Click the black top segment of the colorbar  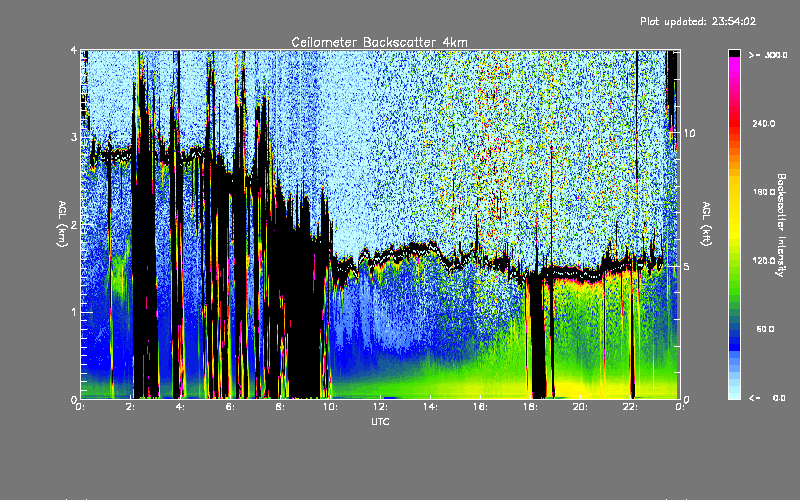coord(734,53)
